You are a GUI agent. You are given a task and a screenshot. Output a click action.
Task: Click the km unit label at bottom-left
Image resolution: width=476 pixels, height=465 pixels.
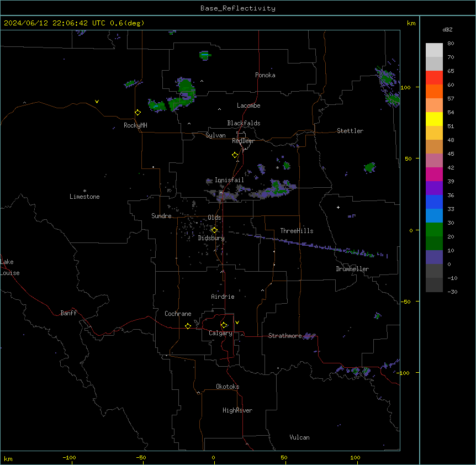(x=8, y=458)
